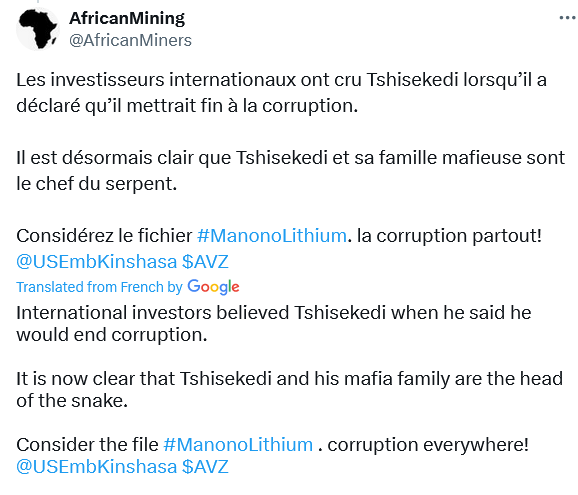Click @USEmbKinshasa mention in French text

point(97,262)
